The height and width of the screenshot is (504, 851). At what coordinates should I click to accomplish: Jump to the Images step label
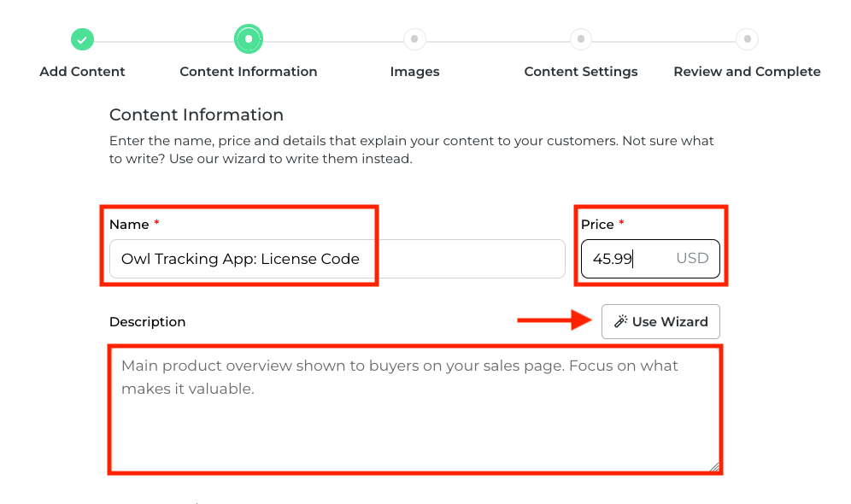(x=414, y=72)
